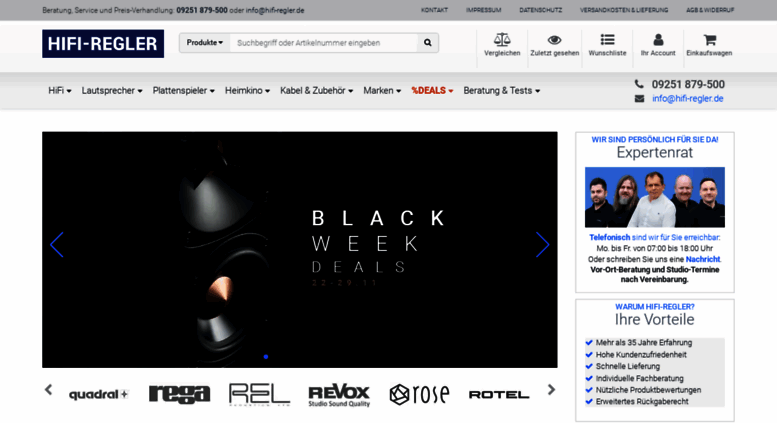Expand the Beratung & Tests menu
This screenshot has width=777, height=423.
pyautogui.click(x=501, y=91)
